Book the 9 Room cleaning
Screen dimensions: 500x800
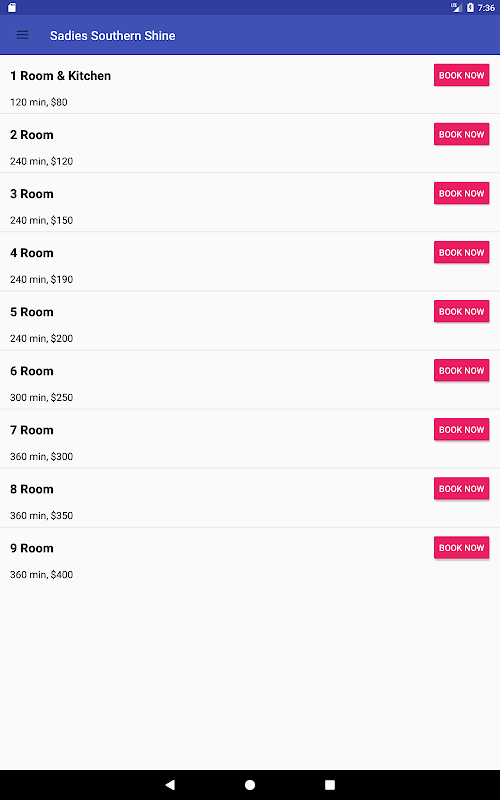coord(461,547)
